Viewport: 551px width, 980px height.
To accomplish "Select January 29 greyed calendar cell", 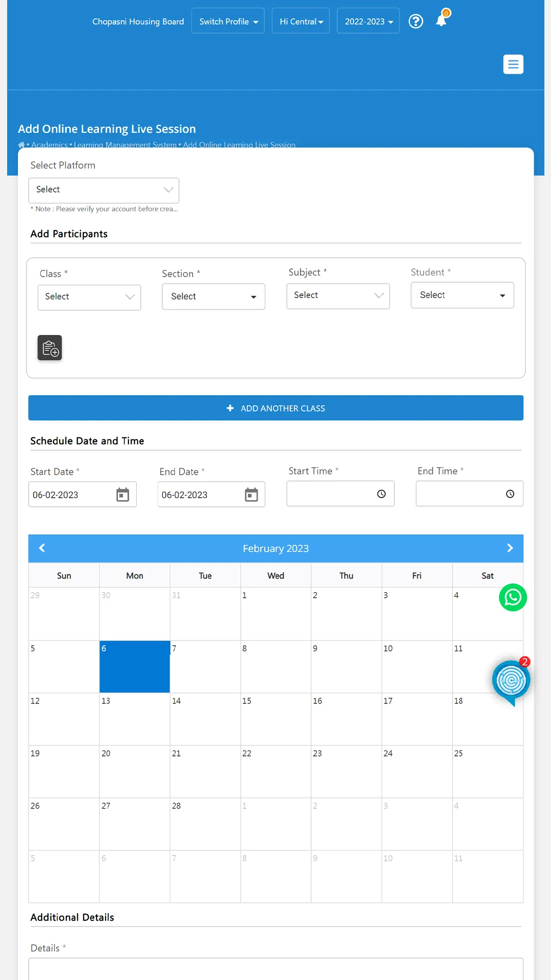I will [x=64, y=614].
